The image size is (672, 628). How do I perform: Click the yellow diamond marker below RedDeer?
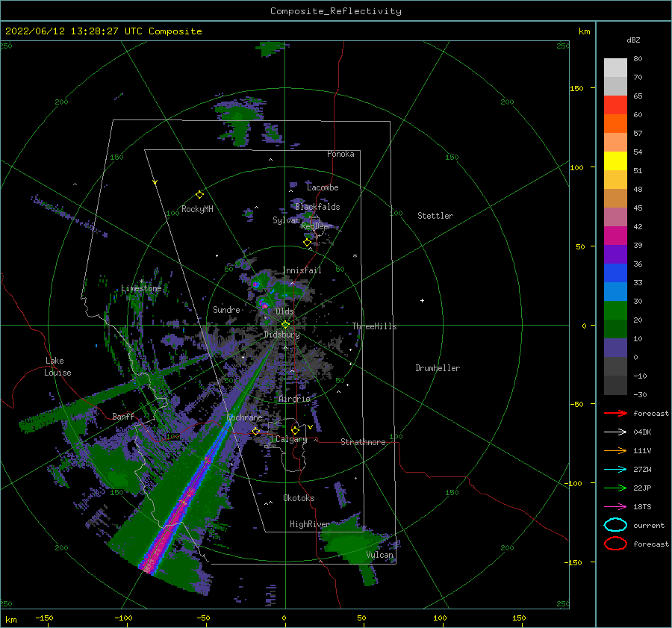pos(307,243)
